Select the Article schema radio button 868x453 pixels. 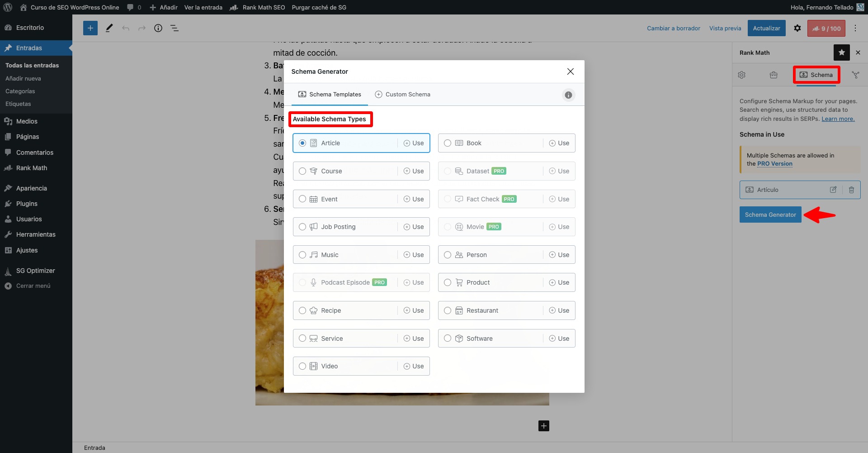(302, 143)
